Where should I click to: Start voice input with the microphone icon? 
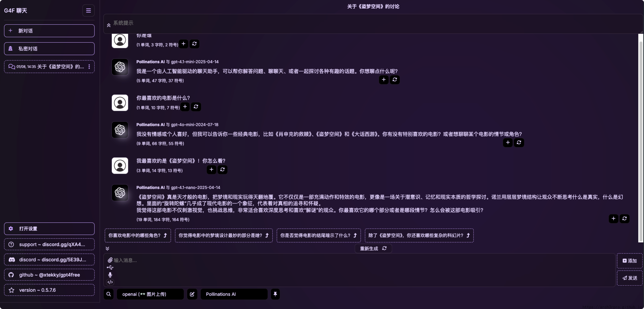[110, 275]
